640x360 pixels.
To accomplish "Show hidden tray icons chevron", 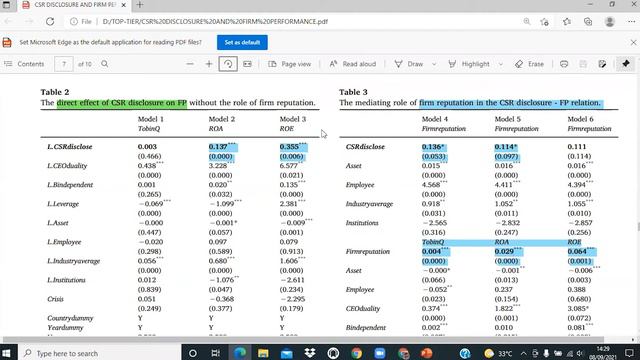I will pyautogui.click(x=524, y=353).
